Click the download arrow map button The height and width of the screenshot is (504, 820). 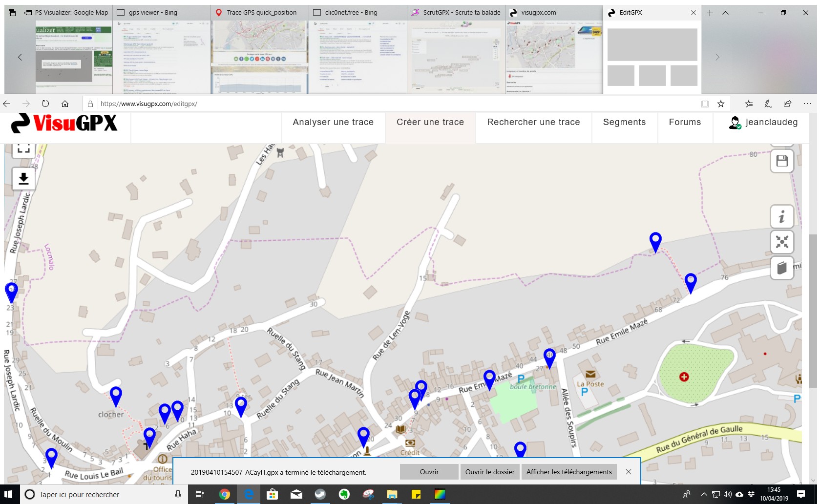tap(23, 179)
